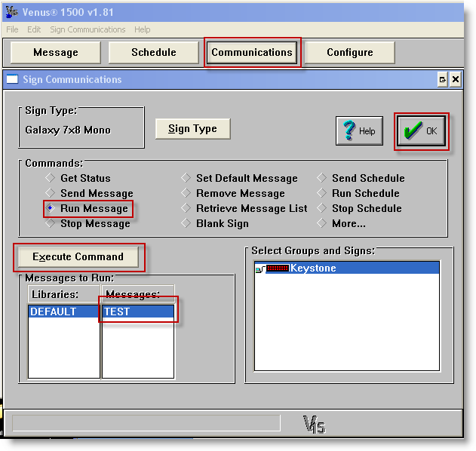The width and height of the screenshot is (476, 451).
Task: Click the restore button of Sign Communications window
Action: pos(442,79)
